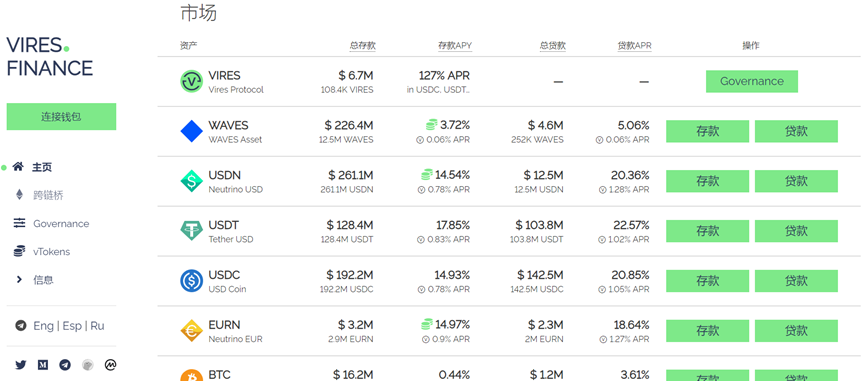
Task: Expand the 信息 menu chevron
Action: point(19,280)
